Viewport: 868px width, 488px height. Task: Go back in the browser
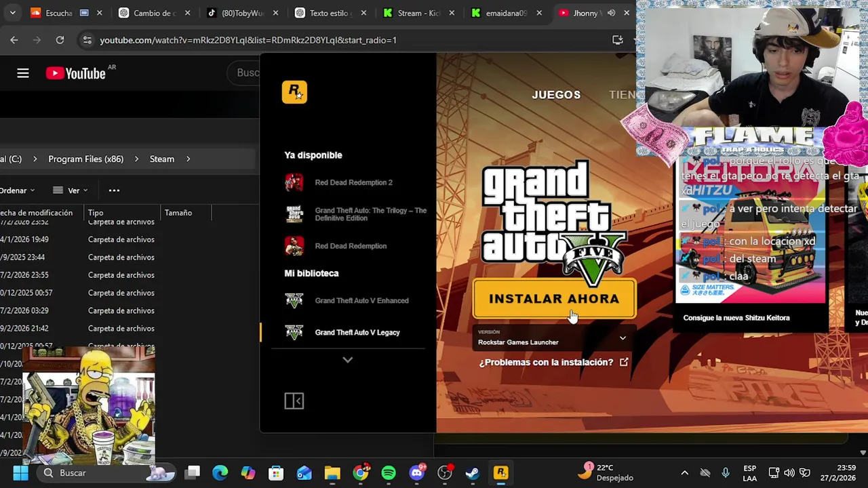point(14,40)
